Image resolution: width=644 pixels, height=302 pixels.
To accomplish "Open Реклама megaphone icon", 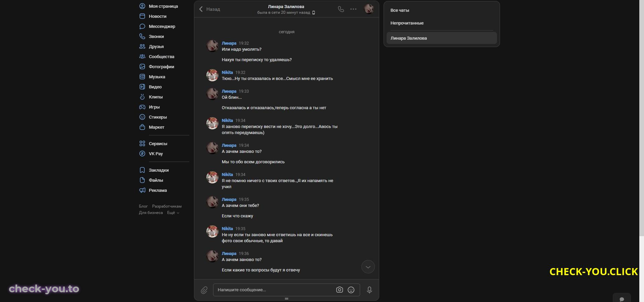I will (142, 190).
